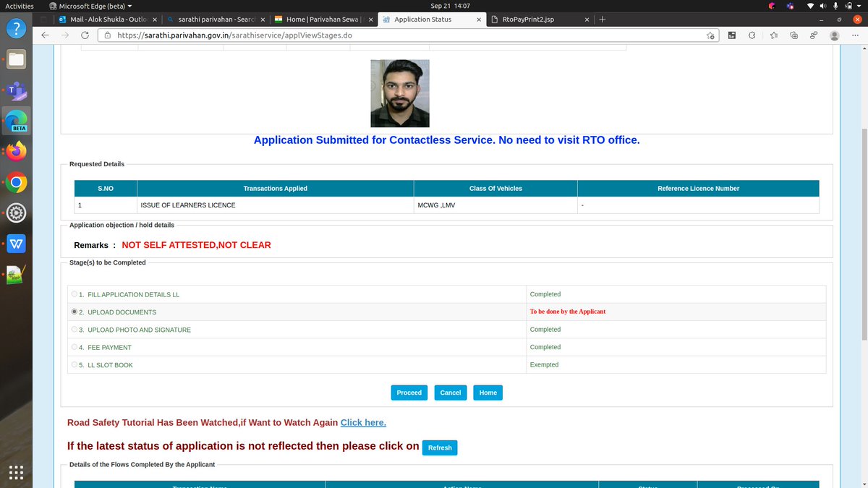Add this page to favorites star icon
868x488 pixels.
711,35
